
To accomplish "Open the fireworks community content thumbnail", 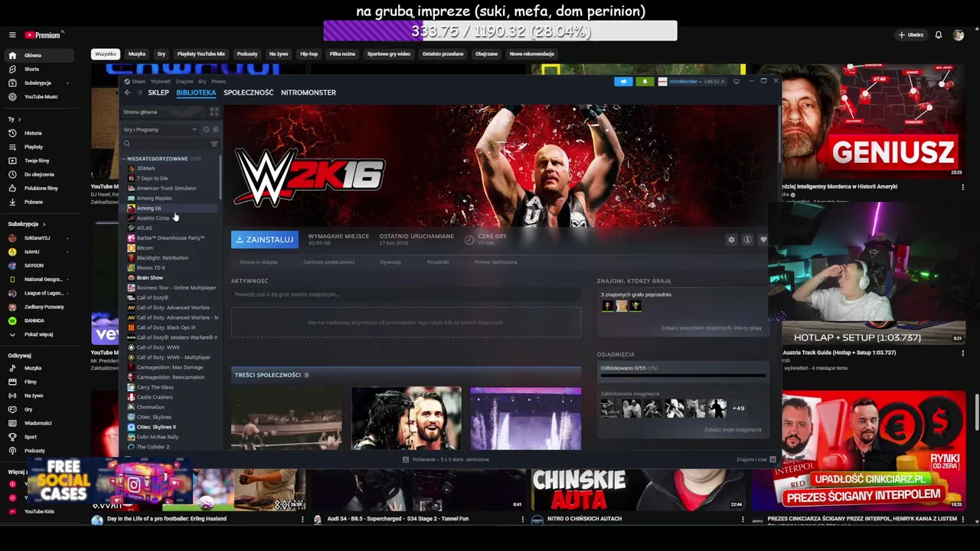I will (525, 418).
